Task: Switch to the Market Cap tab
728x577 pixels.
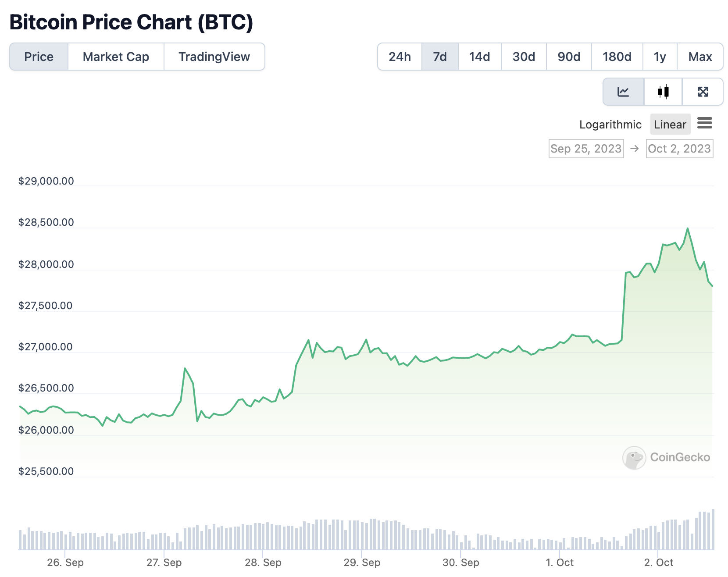Action: click(116, 57)
